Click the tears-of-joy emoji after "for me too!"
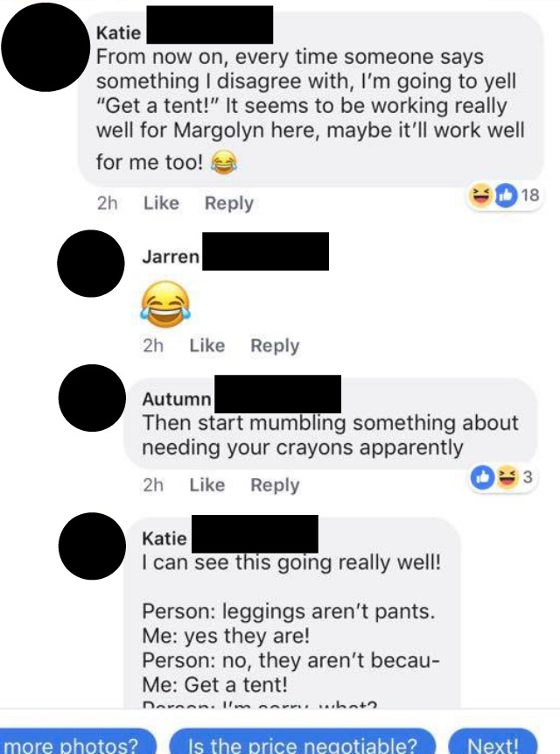The height and width of the screenshot is (754, 560). (224, 162)
